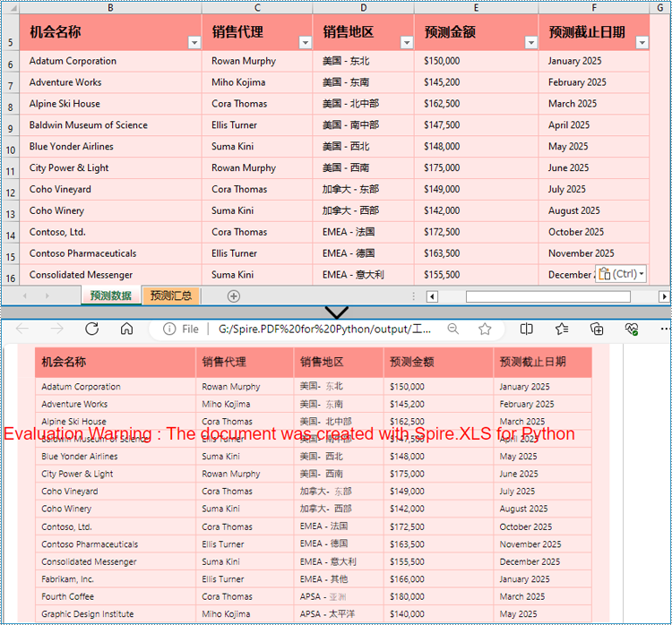Click the Excel horizontal scrollbar thumb

[548, 296]
